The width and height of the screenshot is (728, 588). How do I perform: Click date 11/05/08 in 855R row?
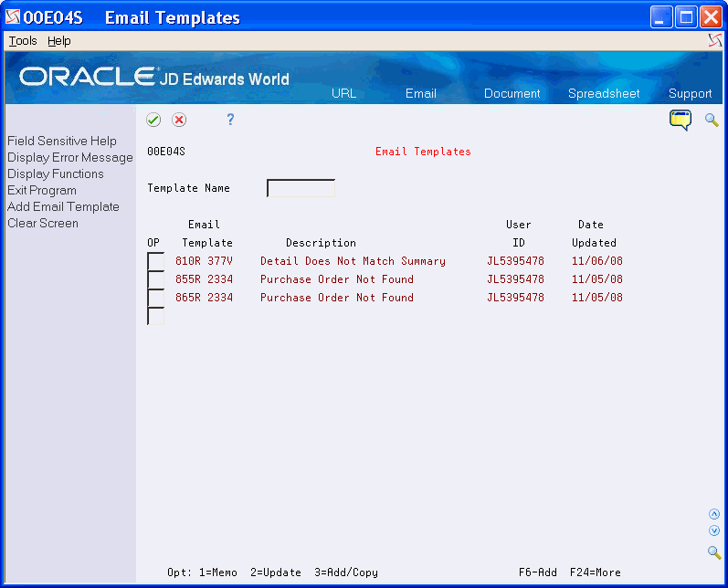[x=597, y=279]
